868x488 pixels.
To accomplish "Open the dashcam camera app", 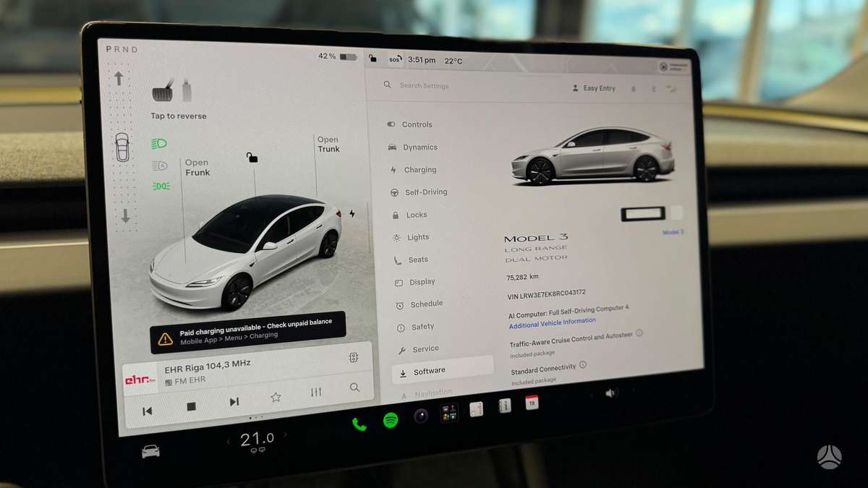I will coord(421,416).
